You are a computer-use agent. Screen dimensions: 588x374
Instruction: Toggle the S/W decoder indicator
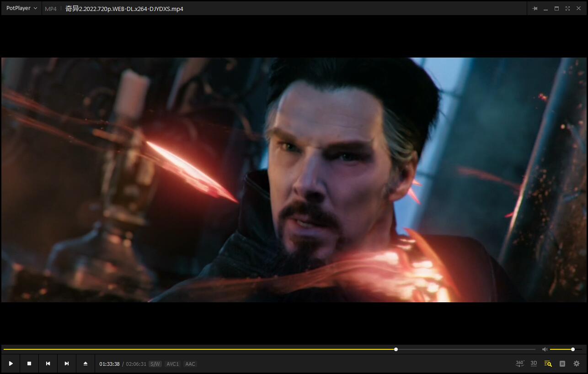pos(155,364)
